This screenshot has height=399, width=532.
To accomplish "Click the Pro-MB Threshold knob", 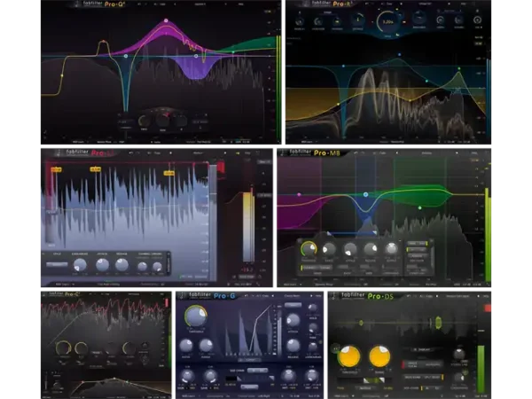I will 309,249.
